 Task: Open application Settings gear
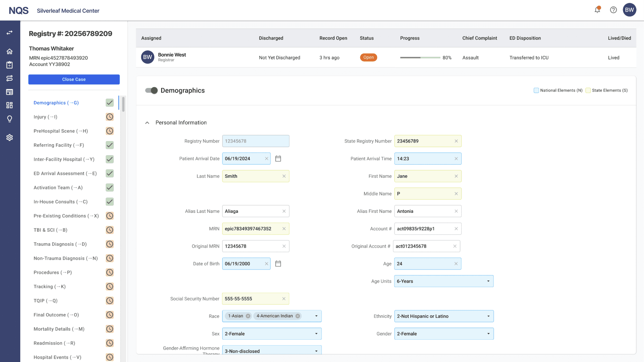[x=10, y=137]
